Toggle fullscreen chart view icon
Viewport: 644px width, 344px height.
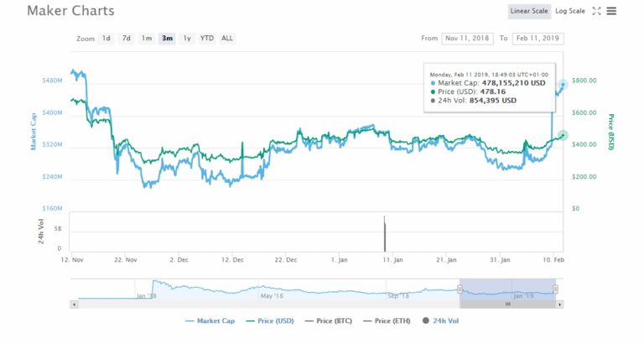(x=596, y=11)
